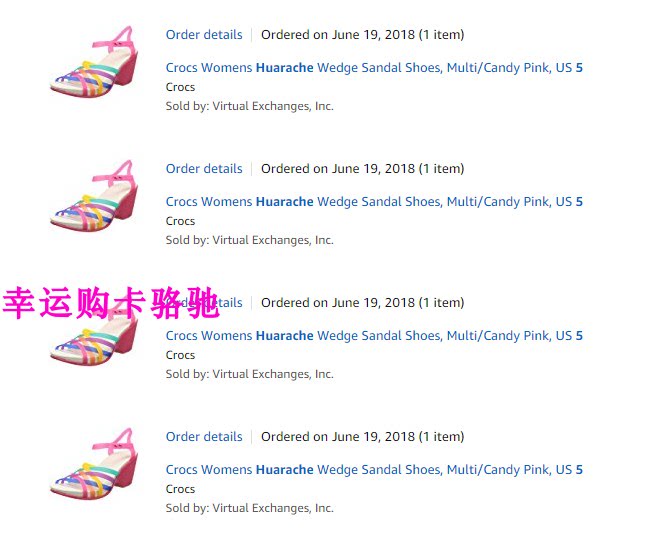Click fourth Crocs Huarache Wedge Sandal title link

coord(374,470)
